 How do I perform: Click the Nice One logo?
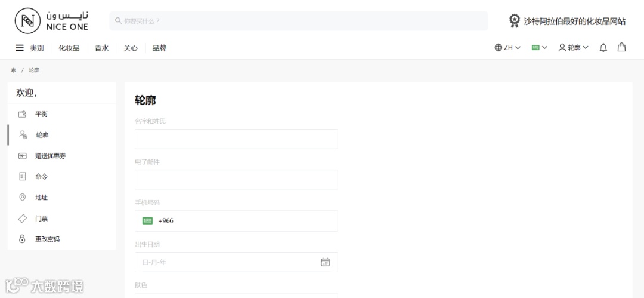(51, 20)
